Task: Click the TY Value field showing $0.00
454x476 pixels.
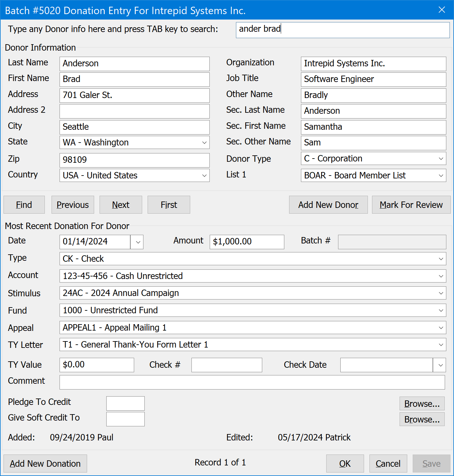Action: pyautogui.click(x=97, y=365)
